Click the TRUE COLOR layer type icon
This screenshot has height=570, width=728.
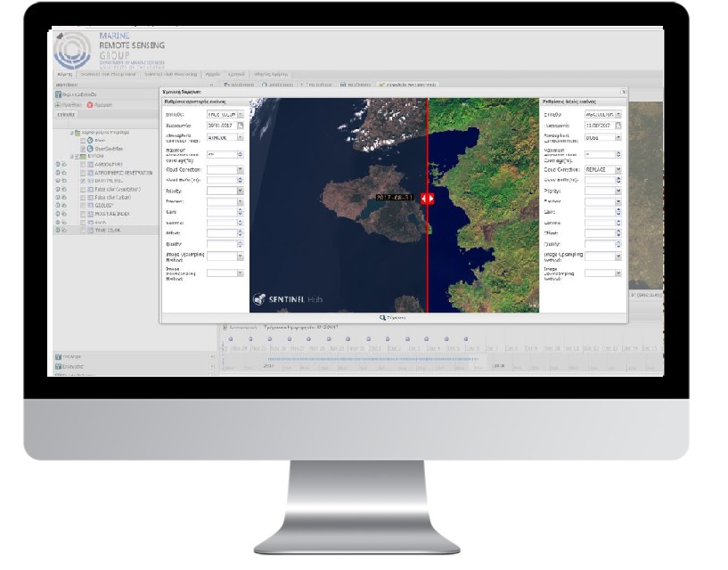coord(91,231)
